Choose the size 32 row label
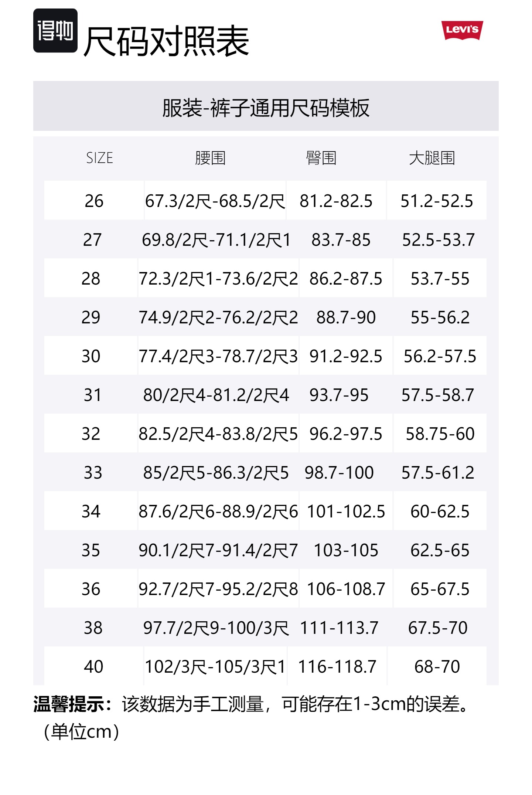The image size is (532, 795). coord(91,434)
